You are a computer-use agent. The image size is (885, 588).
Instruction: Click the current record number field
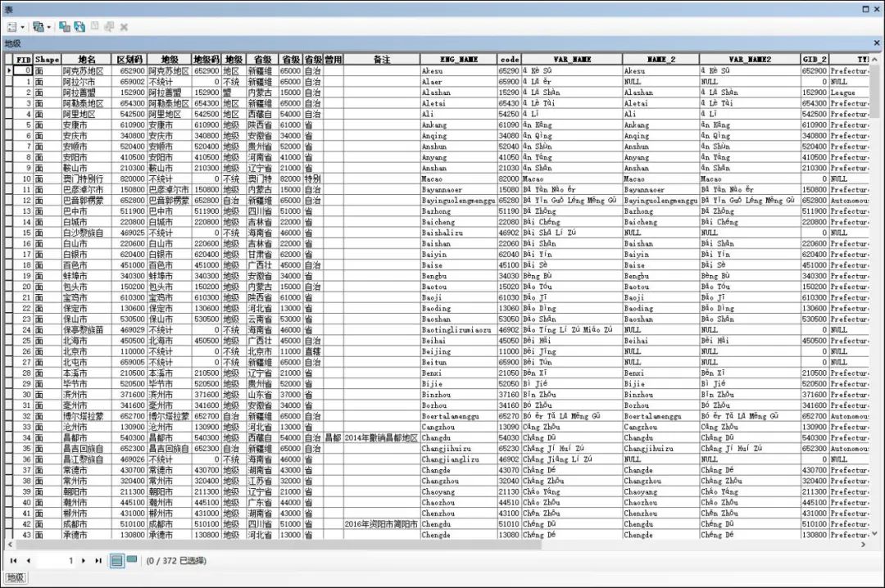click(x=56, y=560)
